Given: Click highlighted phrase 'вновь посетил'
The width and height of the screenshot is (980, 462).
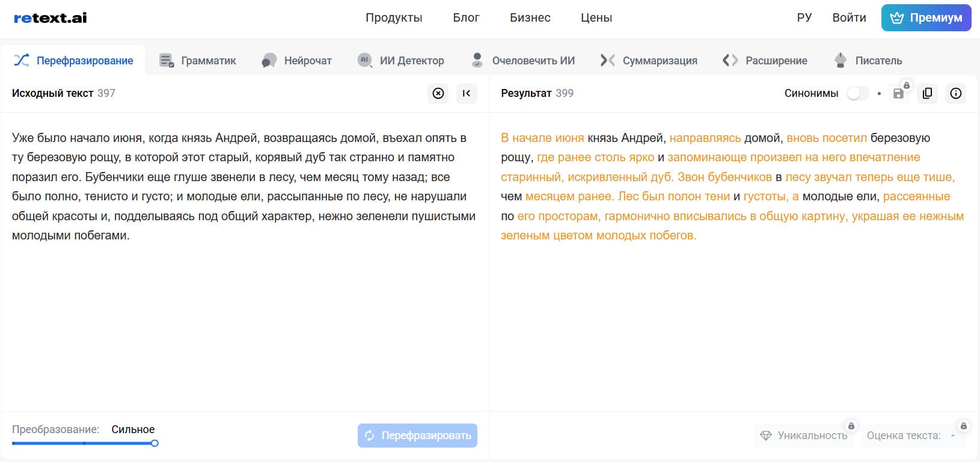Looking at the screenshot, I should coord(827,138).
